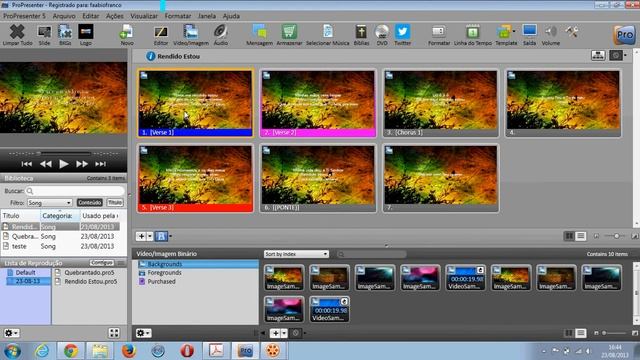This screenshot has width=640, height=360.
Task: Select the 6 PONTE slide thumbnail
Action: [318, 178]
